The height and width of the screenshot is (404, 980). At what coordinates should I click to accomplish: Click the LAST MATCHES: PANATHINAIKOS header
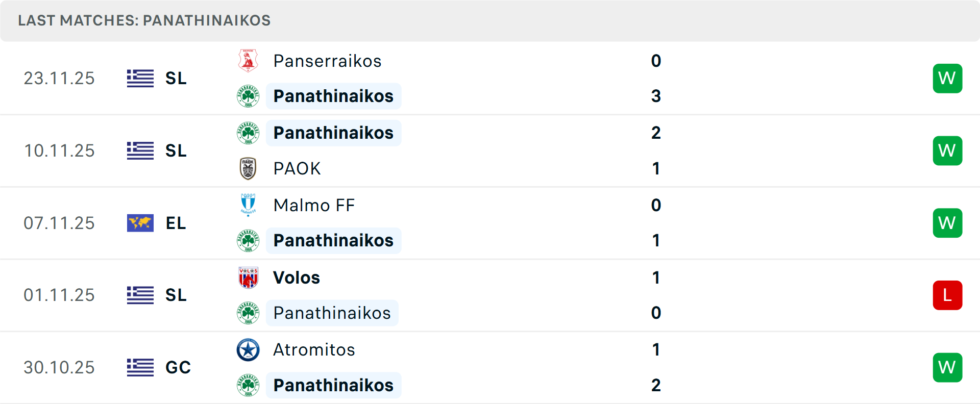144,20
